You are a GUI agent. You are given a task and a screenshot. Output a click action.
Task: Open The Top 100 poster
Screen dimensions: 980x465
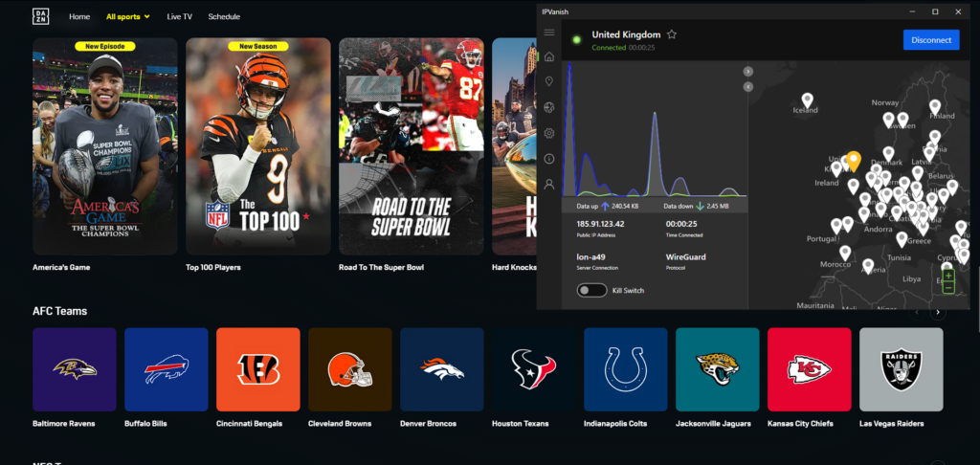tap(258, 146)
